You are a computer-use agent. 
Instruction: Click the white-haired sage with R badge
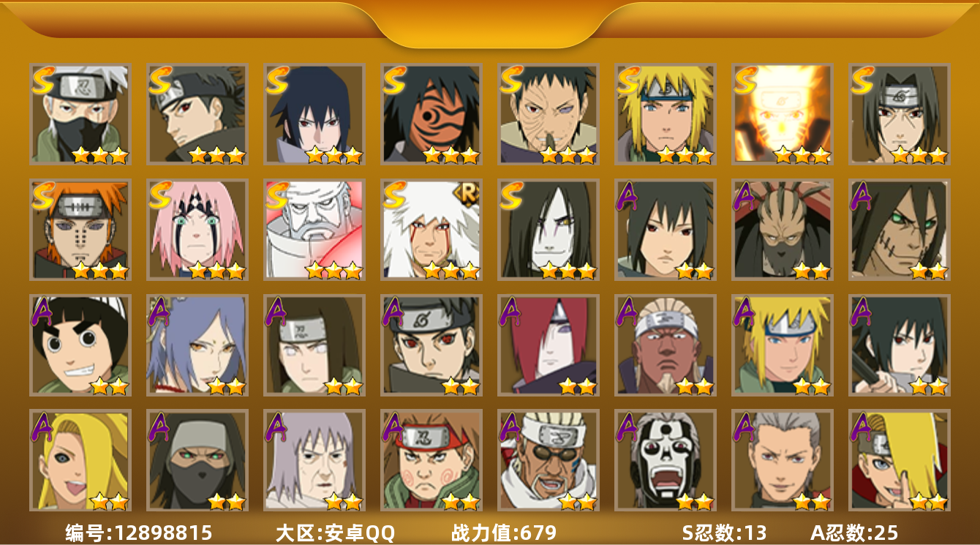pos(431,230)
